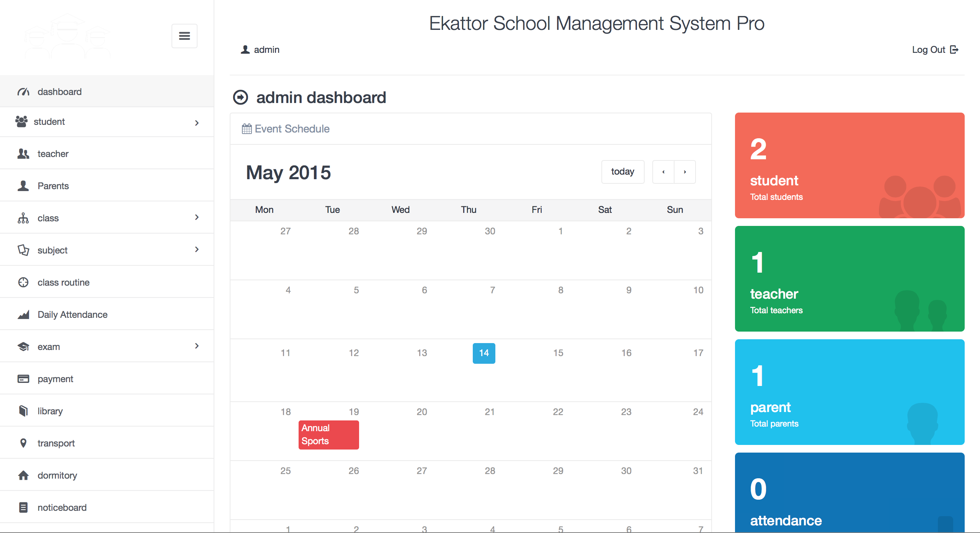Expand the class menu options
The width and height of the screenshot is (980, 533).
click(197, 217)
